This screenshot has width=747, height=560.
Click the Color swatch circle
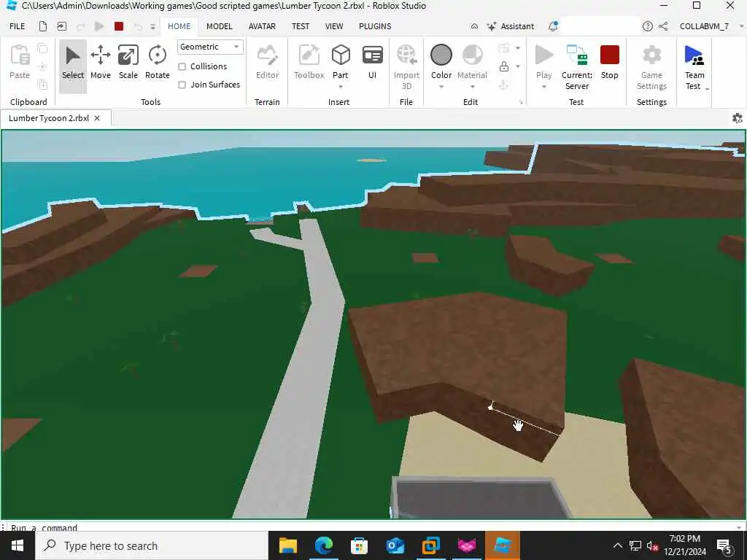click(x=441, y=55)
